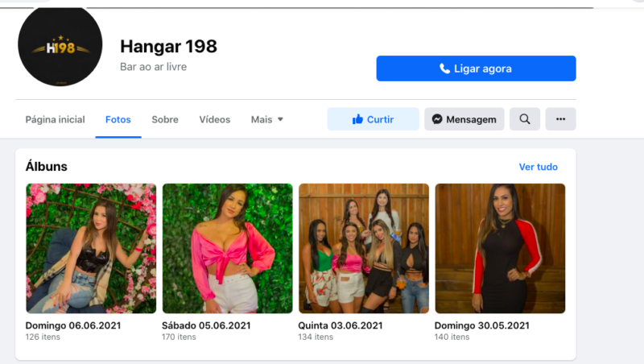Send a message via Mensagem button
The image size is (644, 364).
point(464,119)
